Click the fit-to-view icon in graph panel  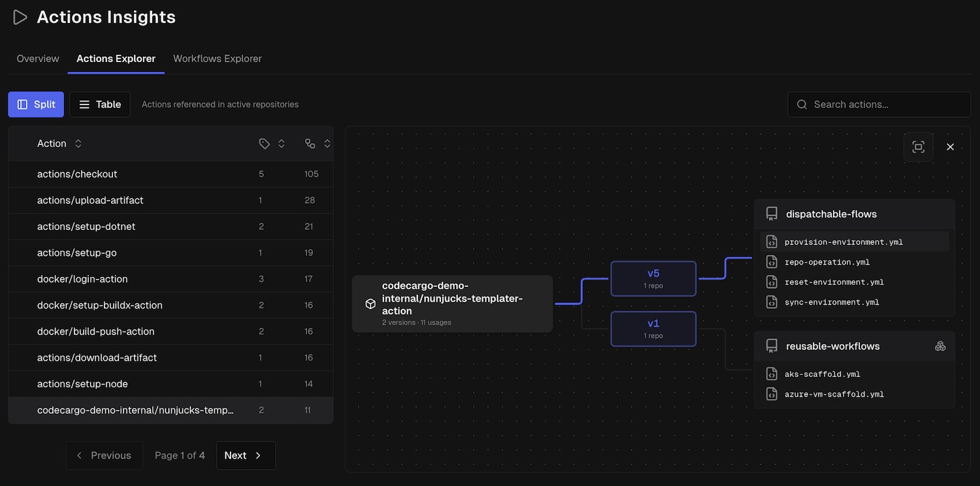[918, 147]
